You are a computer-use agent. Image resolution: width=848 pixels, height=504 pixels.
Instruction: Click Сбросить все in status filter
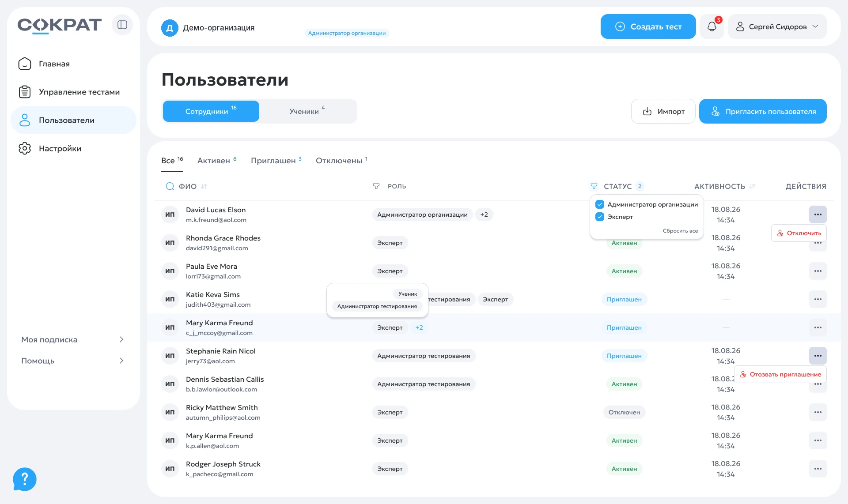point(680,231)
